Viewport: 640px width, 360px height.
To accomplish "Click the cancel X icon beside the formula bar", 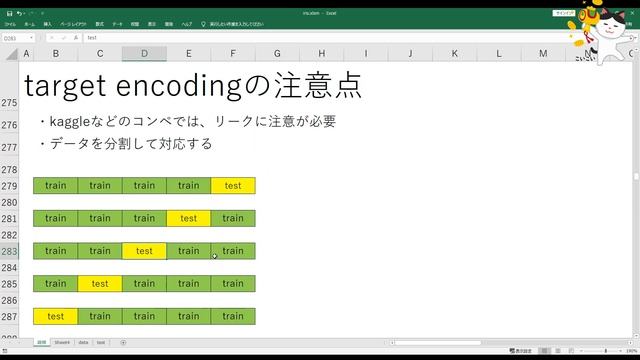I will coord(52,38).
